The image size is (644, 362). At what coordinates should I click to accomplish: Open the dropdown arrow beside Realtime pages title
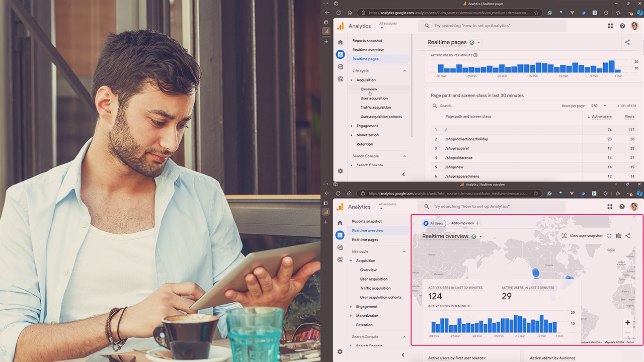point(478,43)
